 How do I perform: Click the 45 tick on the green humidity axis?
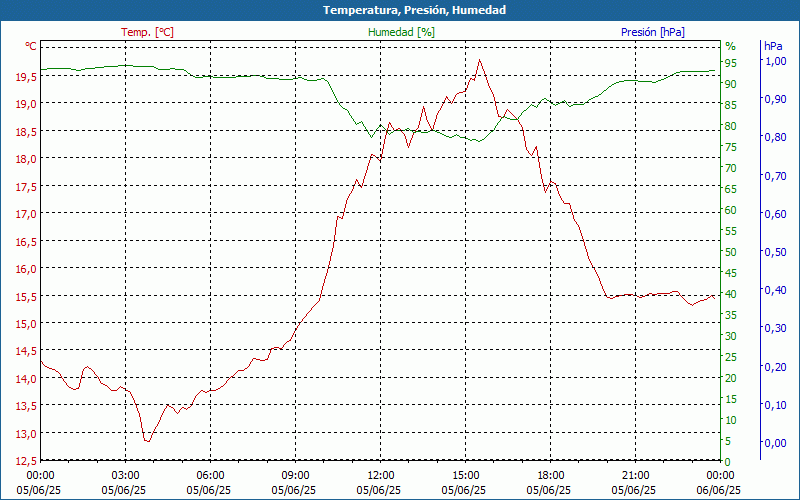click(730, 273)
